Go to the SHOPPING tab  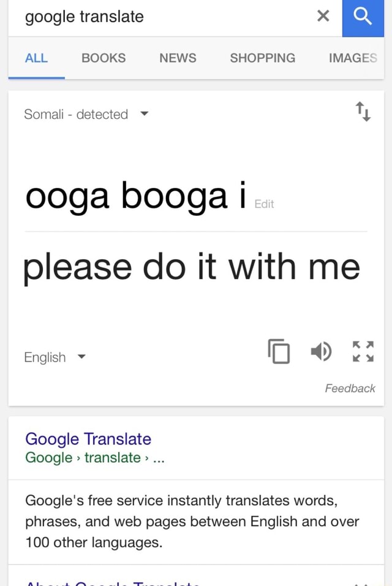[x=262, y=58]
